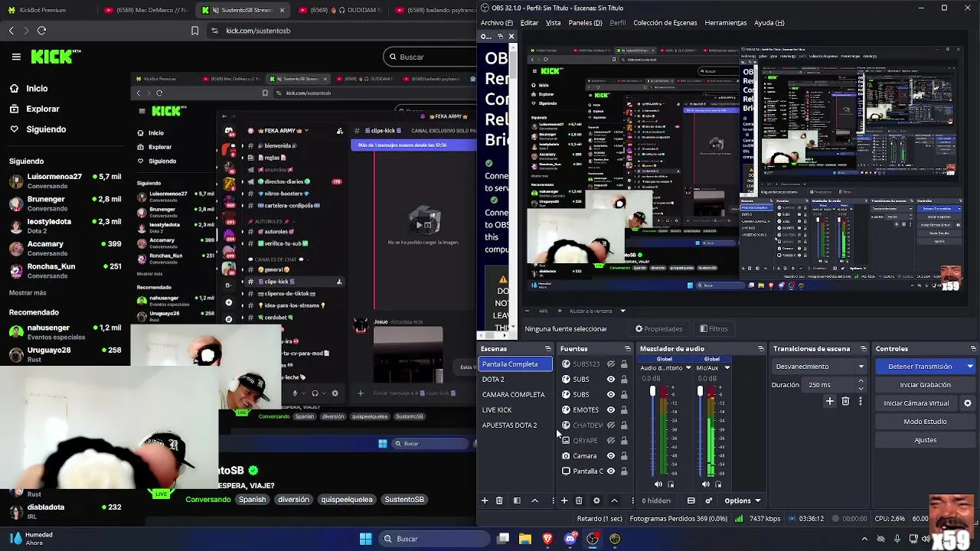
Task: Open the Editar menu in OBS
Action: click(x=529, y=23)
